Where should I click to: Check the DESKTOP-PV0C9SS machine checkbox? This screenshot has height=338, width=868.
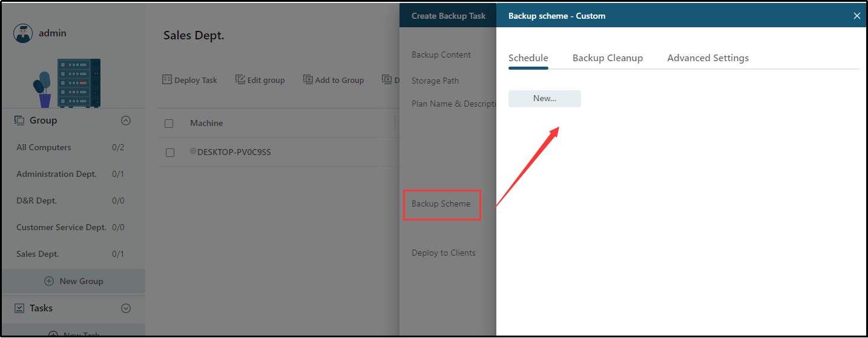click(x=170, y=153)
